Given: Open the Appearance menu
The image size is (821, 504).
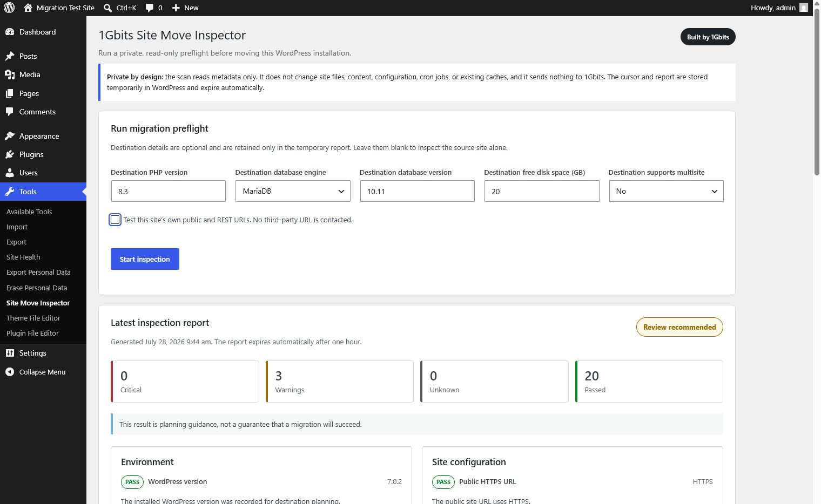Looking at the screenshot, I should tap(43, 136).
